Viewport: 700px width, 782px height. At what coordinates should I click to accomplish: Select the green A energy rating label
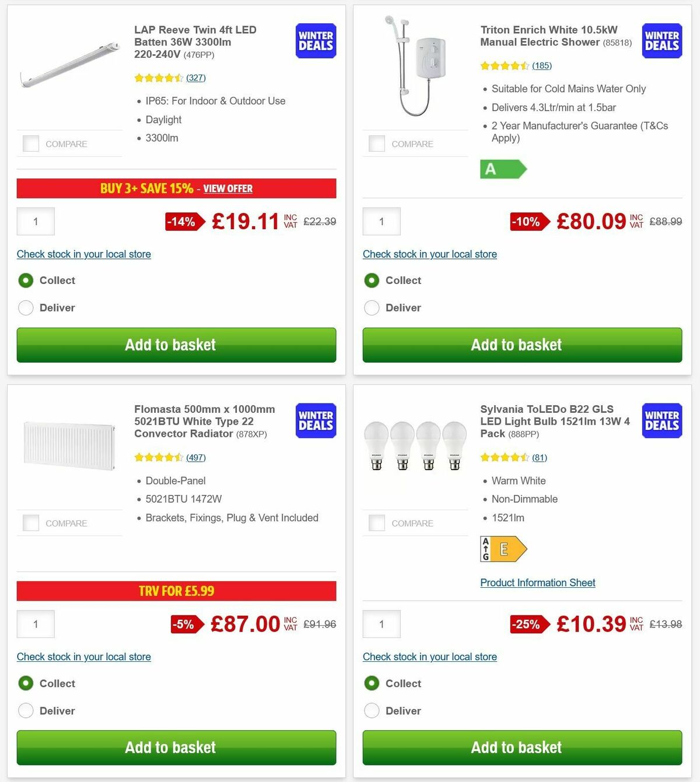point(503,170)
